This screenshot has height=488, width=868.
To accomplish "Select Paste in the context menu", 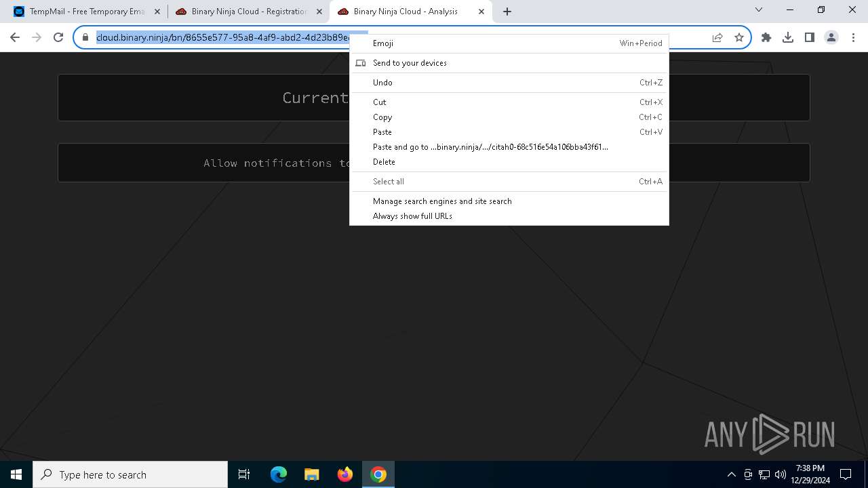I will [509, 132].
